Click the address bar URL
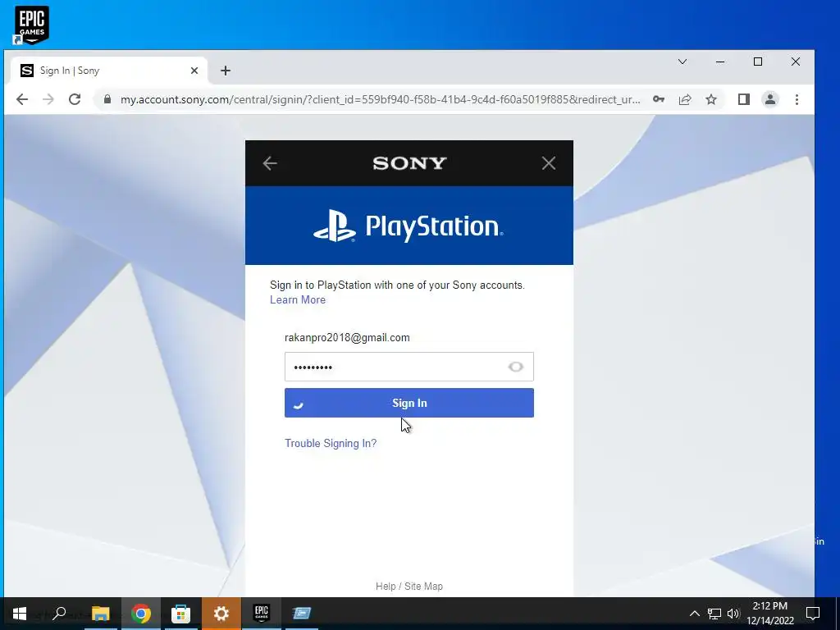Screen dimensions: 840x630 [380, 99]
